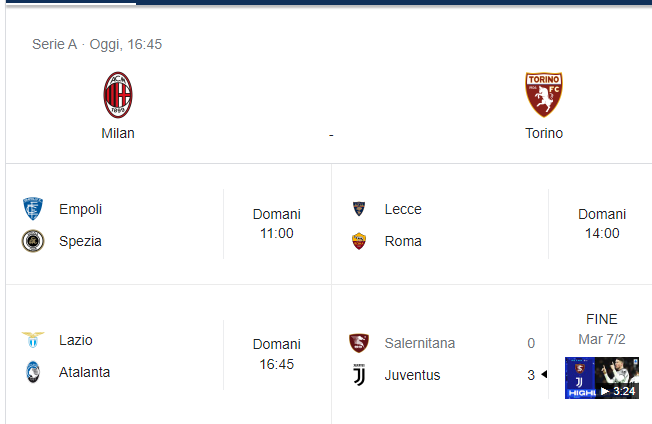Click the AC Milan crest logo

tap(118, 95)
